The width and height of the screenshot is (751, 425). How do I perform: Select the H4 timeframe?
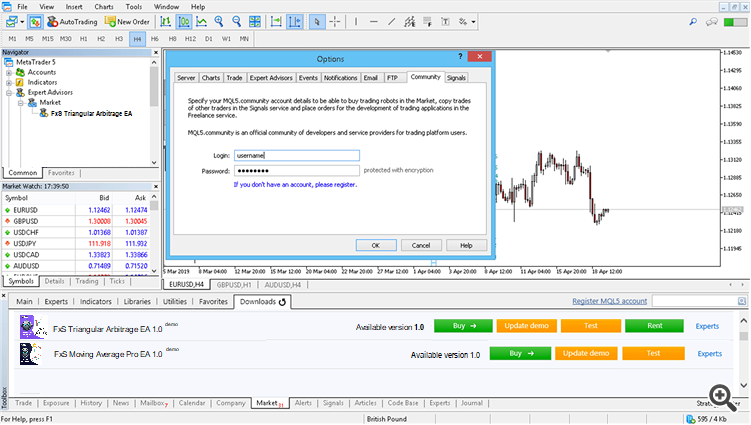[137, 39]
